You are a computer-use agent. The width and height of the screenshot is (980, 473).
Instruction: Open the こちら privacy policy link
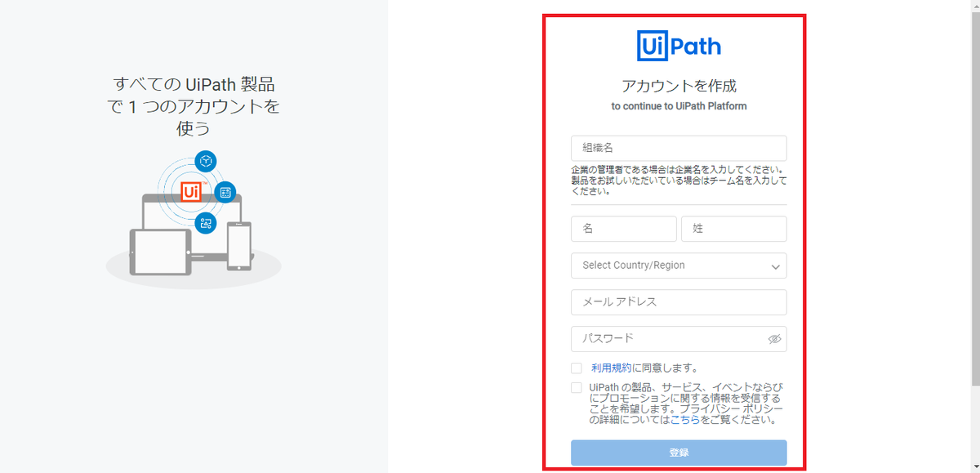pyautogui.click(x=684, y=420)
